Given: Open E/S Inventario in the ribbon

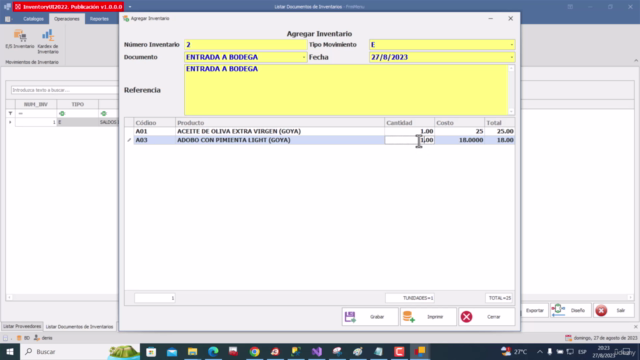Looking at the screenshot, I should 20,39.
